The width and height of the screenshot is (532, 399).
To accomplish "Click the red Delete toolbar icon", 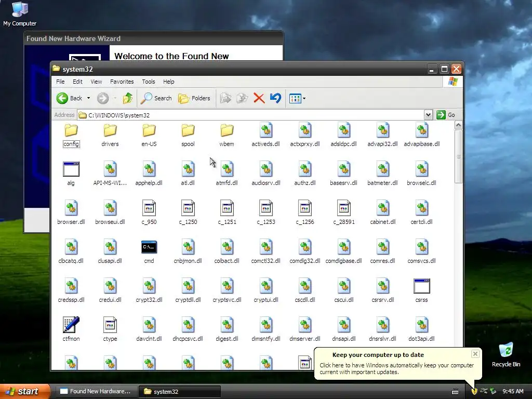I will (x=259, y=98).
